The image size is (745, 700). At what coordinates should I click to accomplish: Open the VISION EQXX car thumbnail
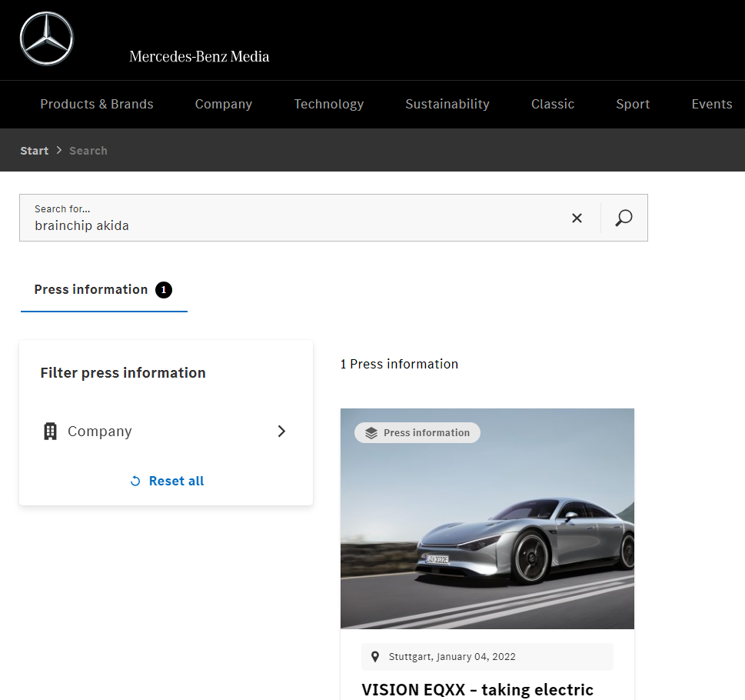pyautogui.click(x=487, y=531)
